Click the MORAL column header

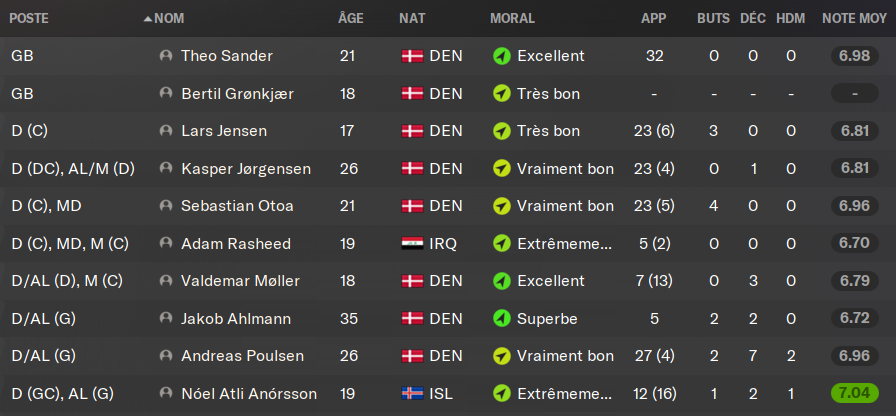(512, 19)
